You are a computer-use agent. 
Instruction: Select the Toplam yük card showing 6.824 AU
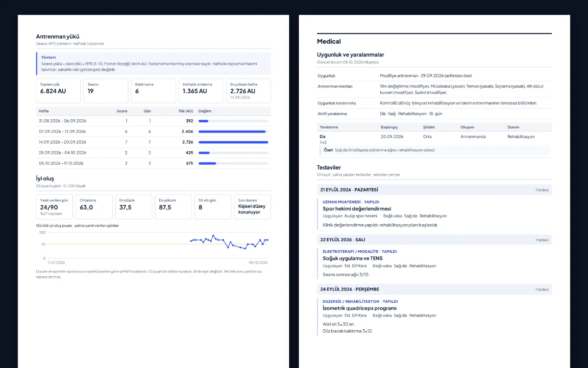58,91
